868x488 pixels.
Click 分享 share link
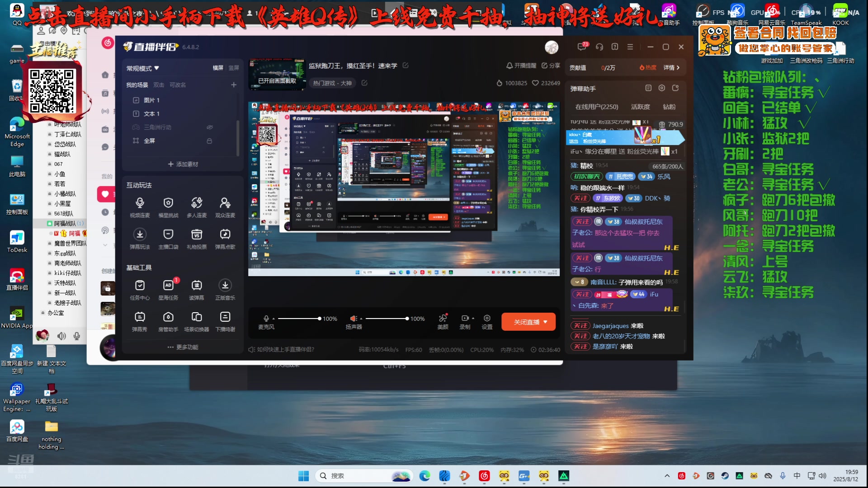(x=551, y=66)
